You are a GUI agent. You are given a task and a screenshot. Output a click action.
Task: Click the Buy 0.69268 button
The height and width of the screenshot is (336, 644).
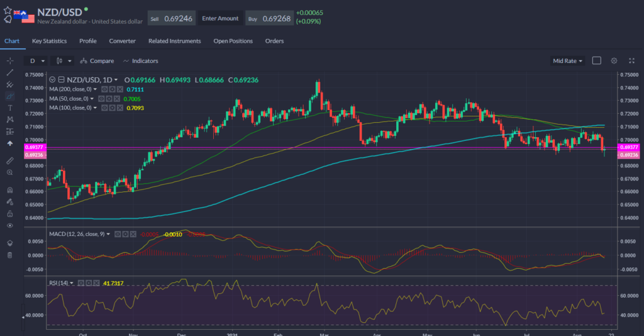point(269,18)
